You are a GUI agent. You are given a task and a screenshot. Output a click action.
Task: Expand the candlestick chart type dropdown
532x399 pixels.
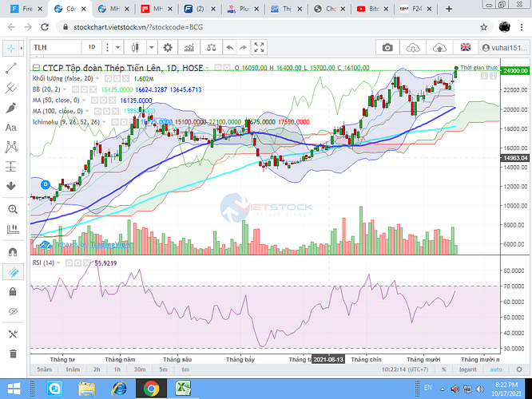152,47
